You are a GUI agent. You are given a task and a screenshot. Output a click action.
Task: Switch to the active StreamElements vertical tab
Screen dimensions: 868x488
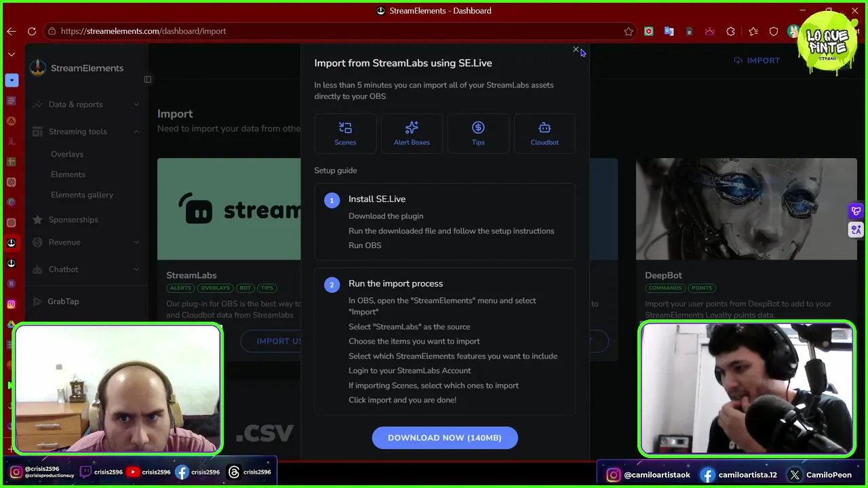point(12,243)
